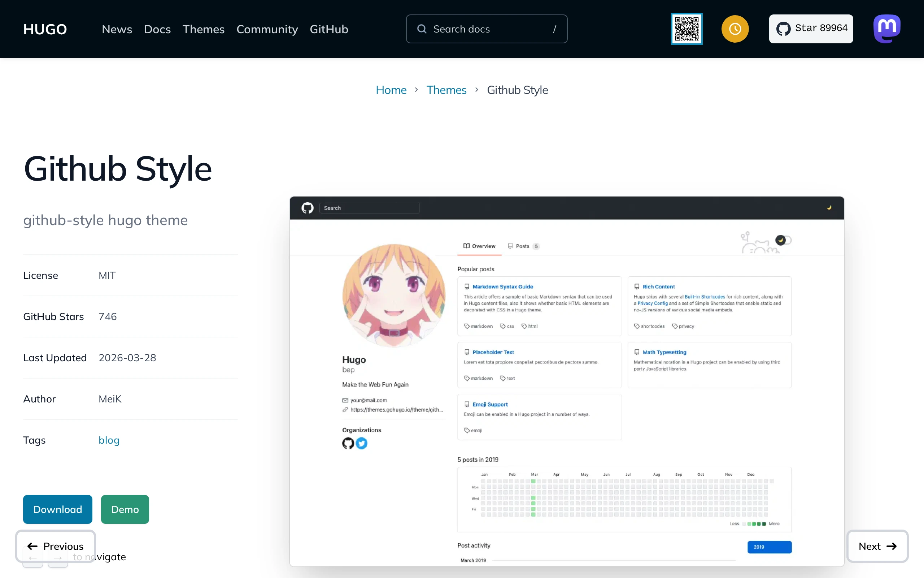Open the News menu item

pyautogui.click(x=117, y=29)
